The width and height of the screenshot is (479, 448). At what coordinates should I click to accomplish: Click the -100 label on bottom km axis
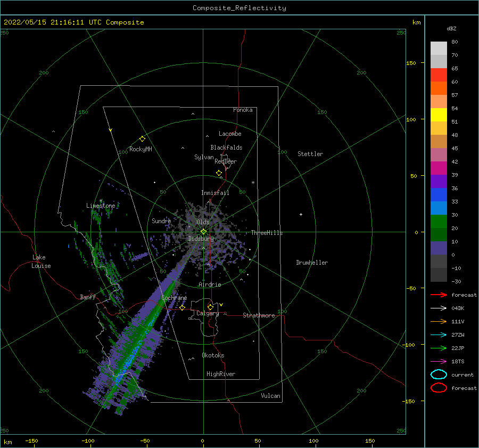click(88, 441)
